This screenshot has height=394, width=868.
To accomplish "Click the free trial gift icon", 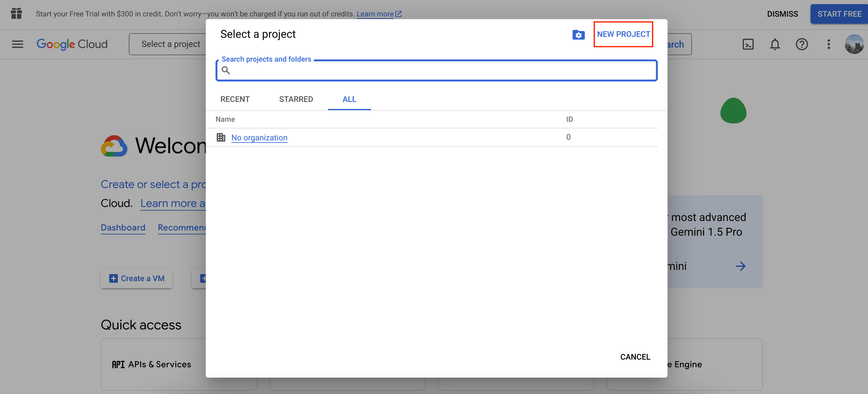I will (16, 13).
